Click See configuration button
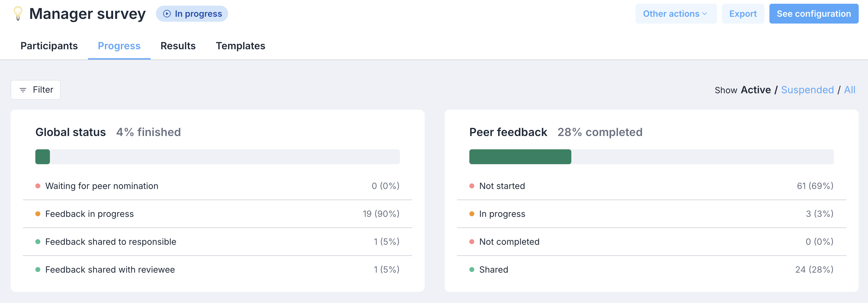The height and width of the screenshot is (303, 868). click(813, 14)
